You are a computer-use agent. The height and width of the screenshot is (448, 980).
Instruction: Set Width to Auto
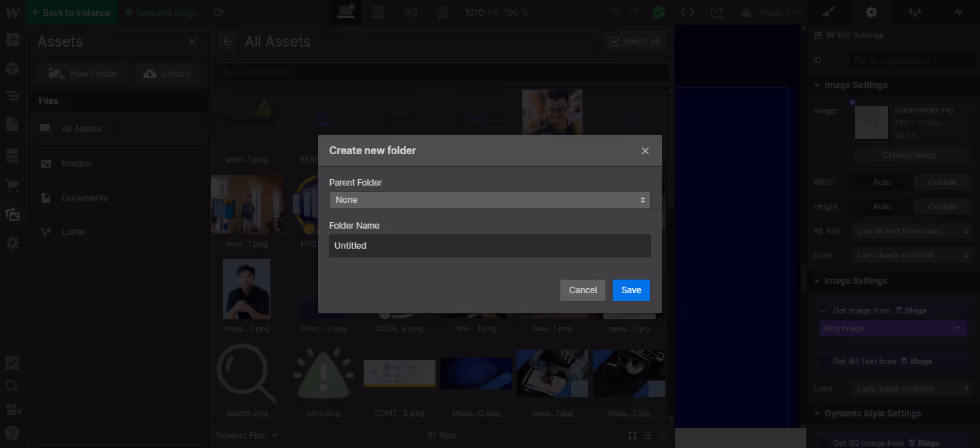coord(882,182)
